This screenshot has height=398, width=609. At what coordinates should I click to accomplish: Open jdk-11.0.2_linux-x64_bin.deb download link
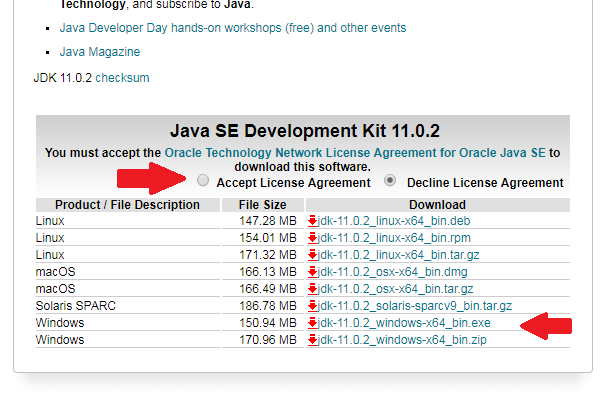(394, 221)
